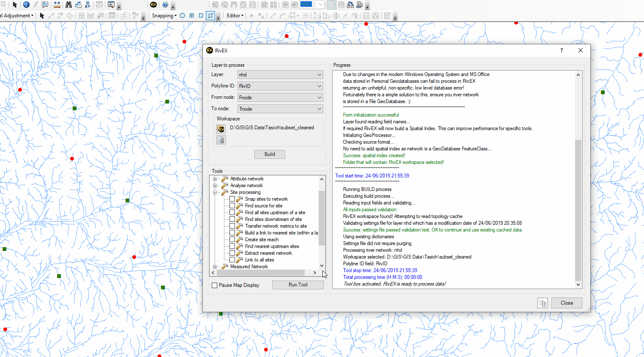Open the Spatial Adjustment menu
644x357 pixels.
(17, 16)
